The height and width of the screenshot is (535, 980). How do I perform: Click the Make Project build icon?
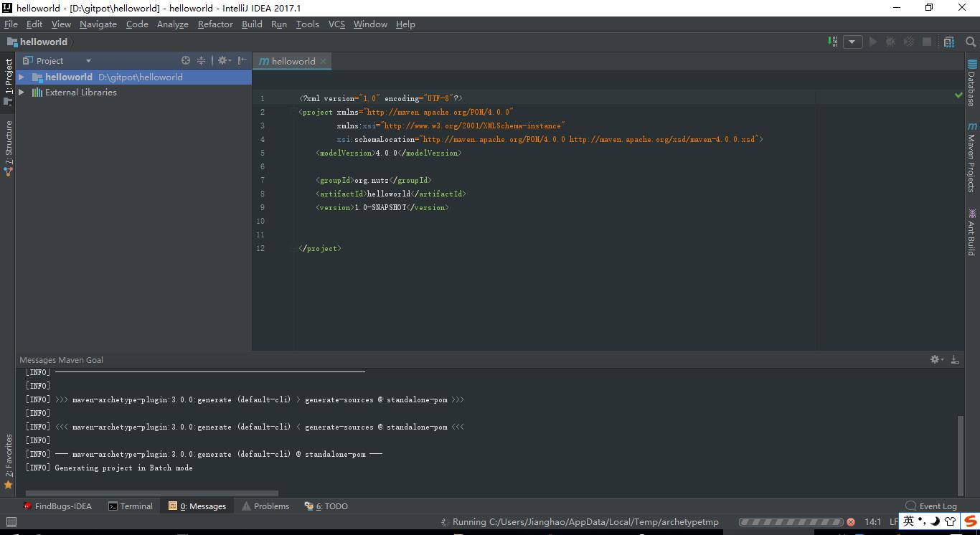click(x=833, y=42)
